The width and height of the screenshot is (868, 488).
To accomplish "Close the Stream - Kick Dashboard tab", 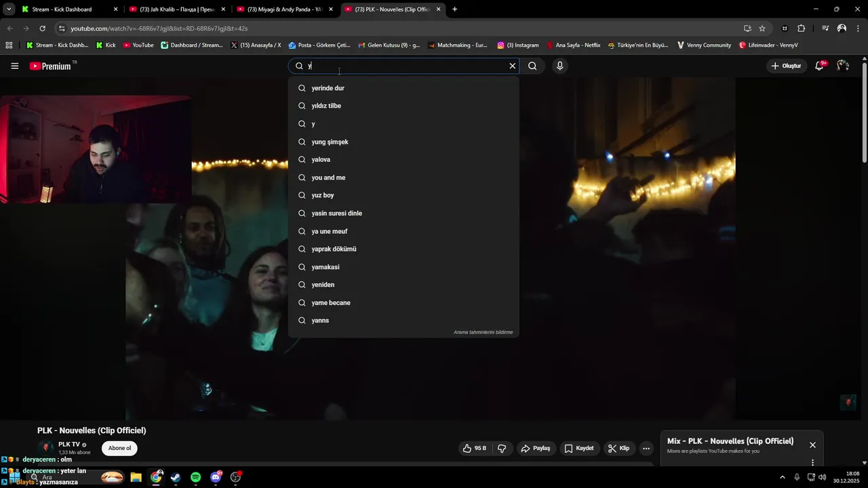I will [115, 9].
